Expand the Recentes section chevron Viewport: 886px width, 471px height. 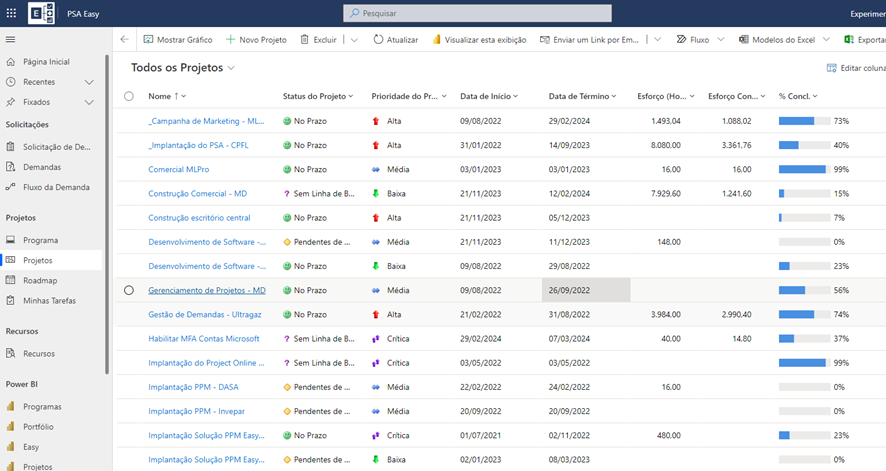(89, 82)
